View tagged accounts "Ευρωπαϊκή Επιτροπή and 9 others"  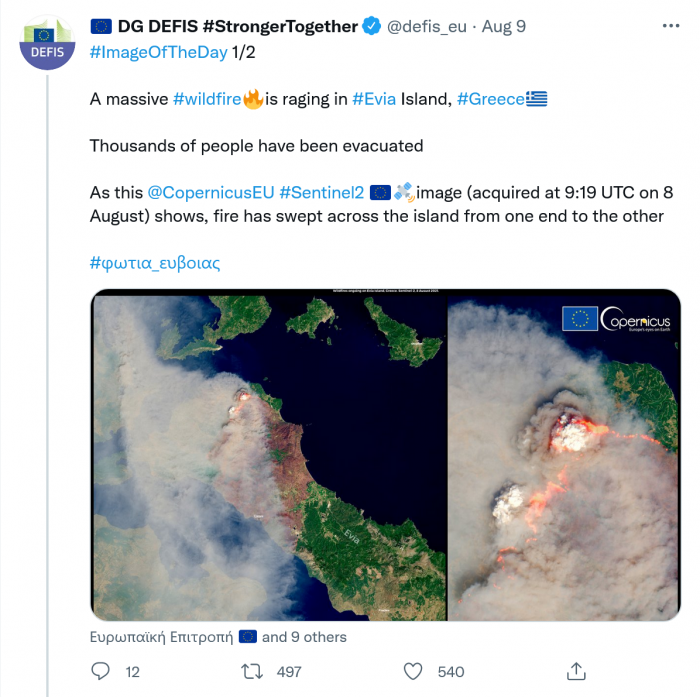coord(218,637)
